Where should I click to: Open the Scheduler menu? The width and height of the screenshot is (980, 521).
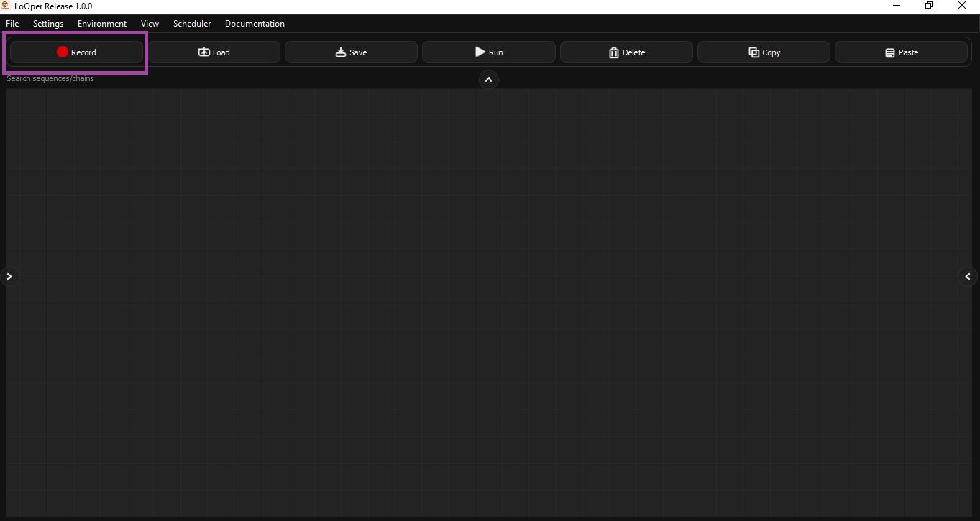(191, 23)
